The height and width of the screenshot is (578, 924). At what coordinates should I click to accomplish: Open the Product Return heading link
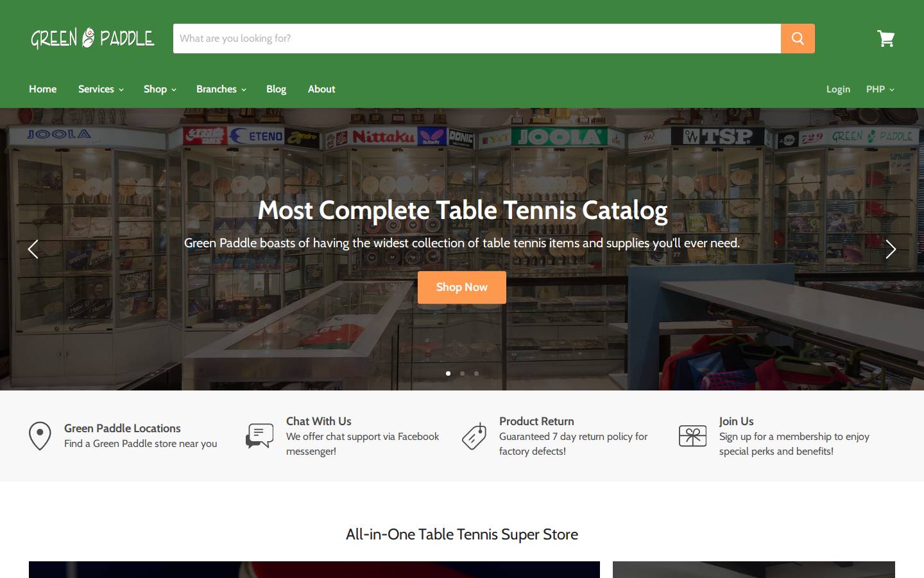(536, 421)
